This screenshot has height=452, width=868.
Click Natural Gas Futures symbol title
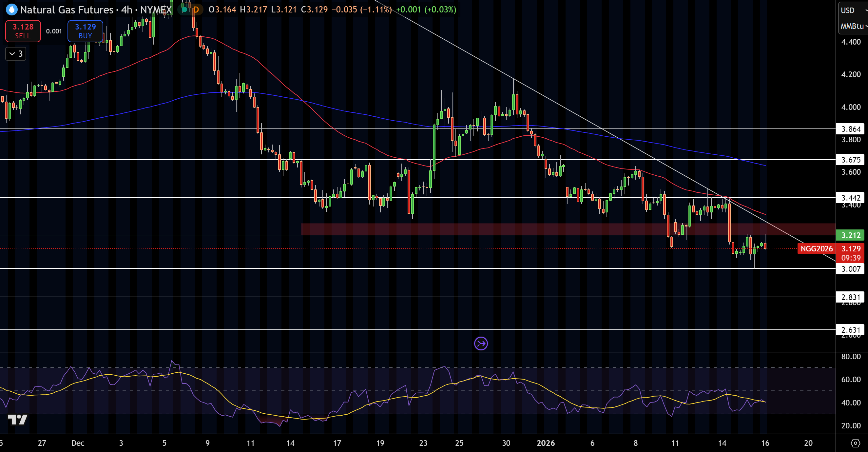click(67, 10)
